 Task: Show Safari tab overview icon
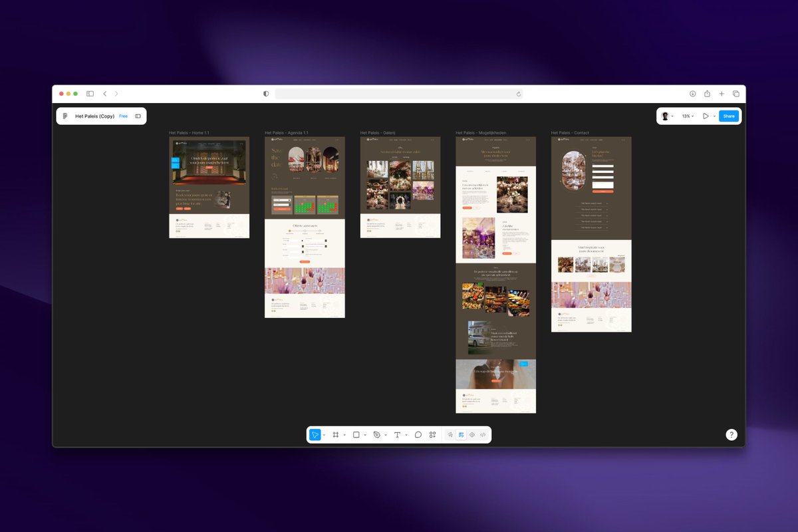tap(736, 94)
